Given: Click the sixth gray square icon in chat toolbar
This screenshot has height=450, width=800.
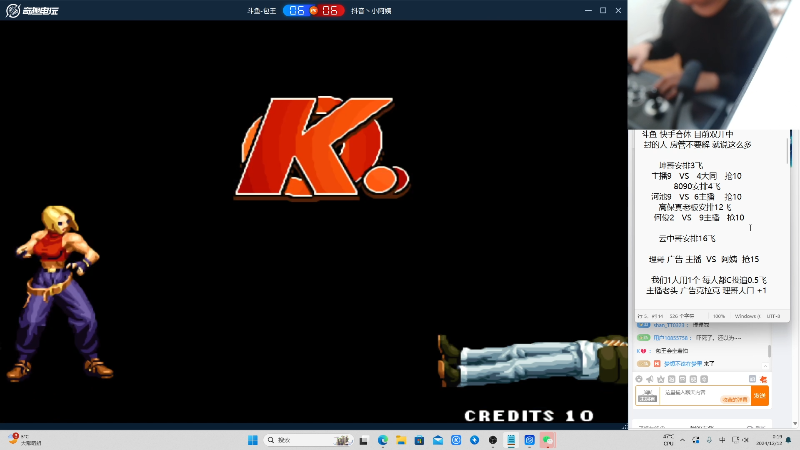Looking at the screenshot, I should (693, 379).
